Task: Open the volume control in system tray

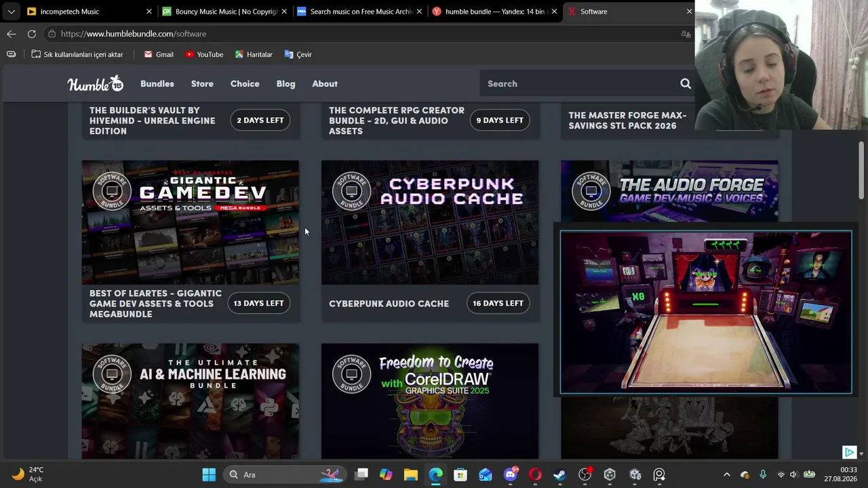Action: pos(793,474)
